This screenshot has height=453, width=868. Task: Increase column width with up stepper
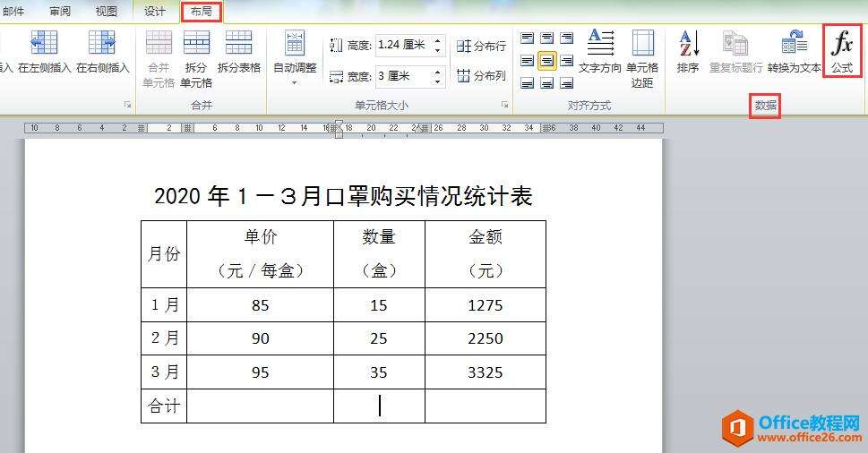click(437, 72)
